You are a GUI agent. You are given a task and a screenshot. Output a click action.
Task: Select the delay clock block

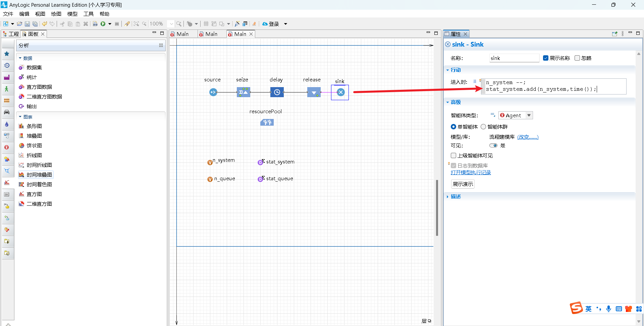(x=277, y=92)
